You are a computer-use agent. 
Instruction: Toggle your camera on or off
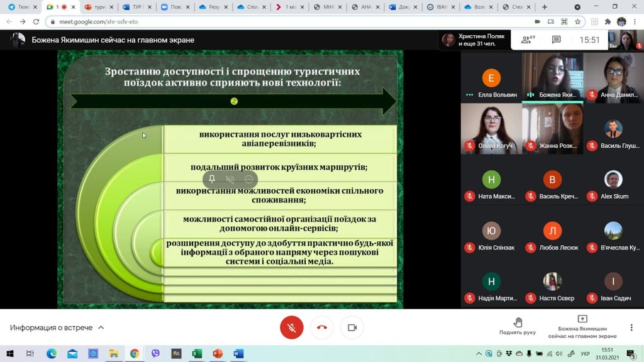[x=352, y=327]
